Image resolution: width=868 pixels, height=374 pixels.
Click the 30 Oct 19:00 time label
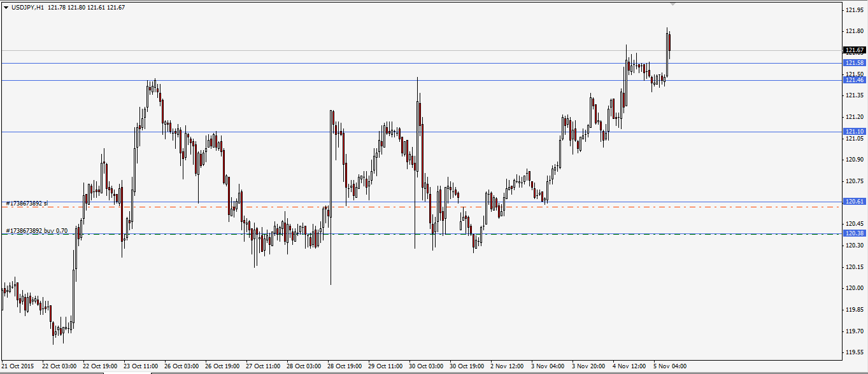(x=467, y=366)
